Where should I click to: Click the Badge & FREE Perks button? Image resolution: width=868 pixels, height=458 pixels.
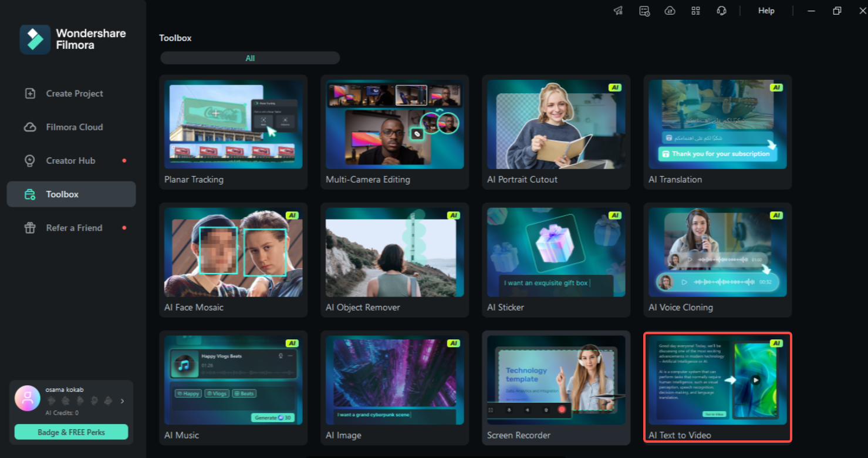click(x=71, y=432)
